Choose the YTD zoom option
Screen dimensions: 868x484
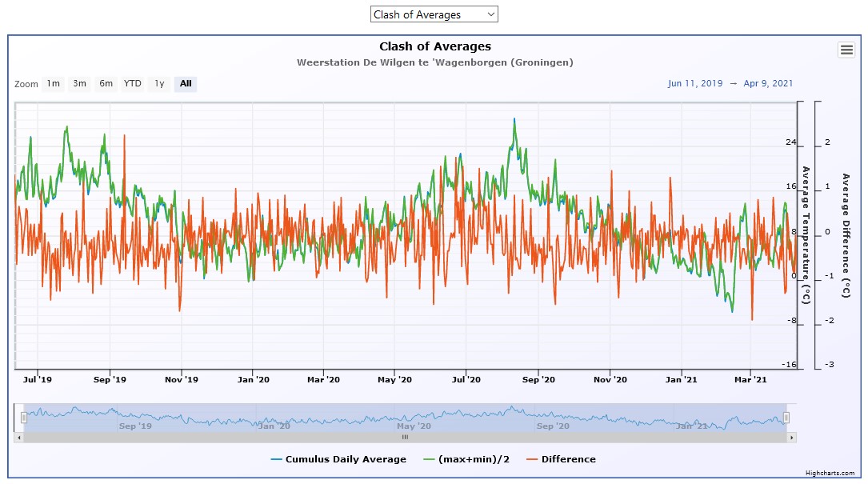(x=132, y=83)
